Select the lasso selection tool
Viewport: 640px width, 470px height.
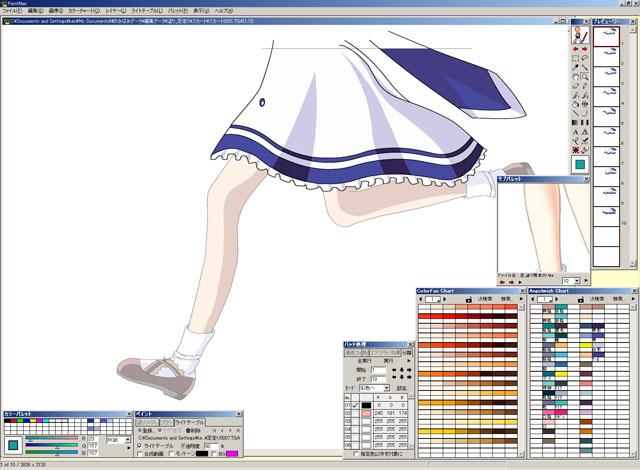coord(584,58)
